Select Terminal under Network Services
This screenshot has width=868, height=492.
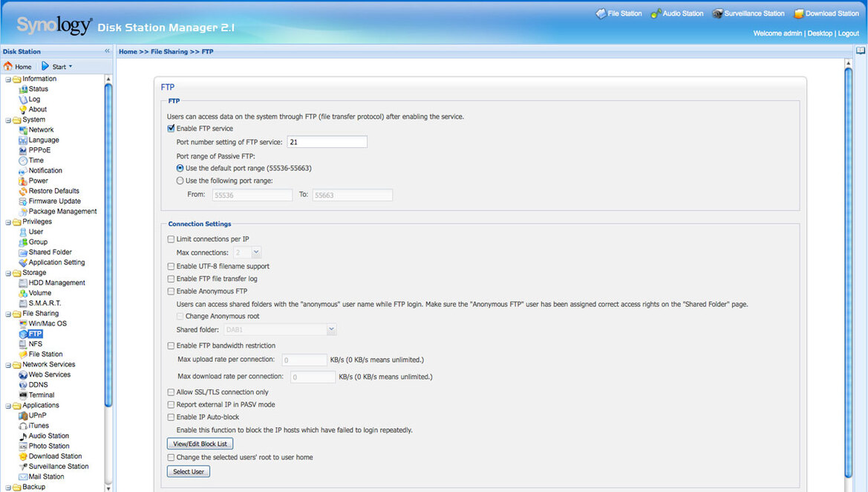42,395
